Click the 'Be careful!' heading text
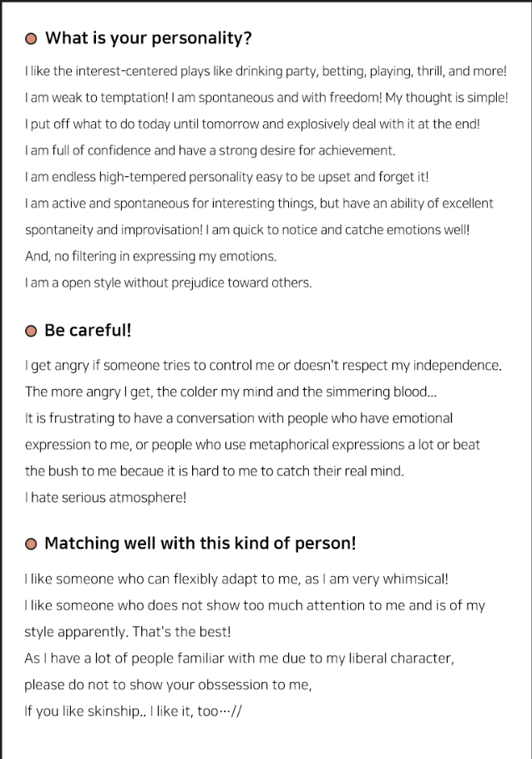Screen dimensions: 532x759 (88, 330)
